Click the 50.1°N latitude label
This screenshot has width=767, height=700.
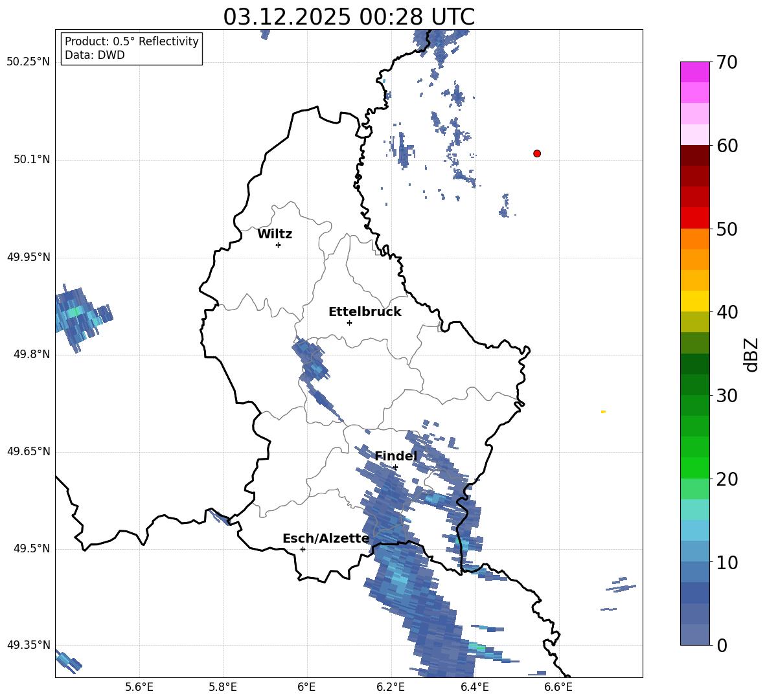31,160
